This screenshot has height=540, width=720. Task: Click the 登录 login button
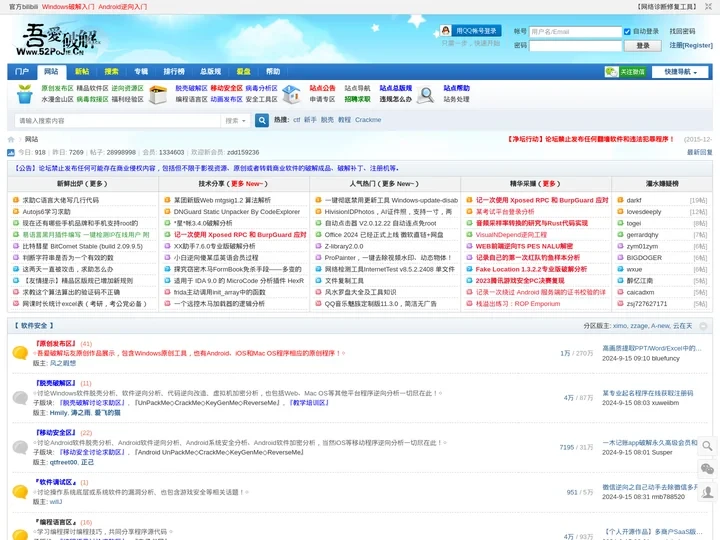tap(643, 45)
